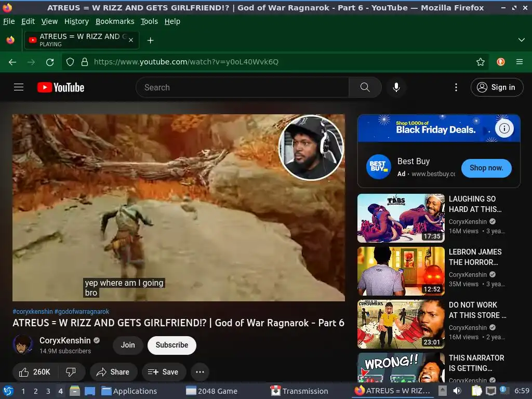Open the blue taskbar window icon
This screenshot has width=532, height=399.
90,391
